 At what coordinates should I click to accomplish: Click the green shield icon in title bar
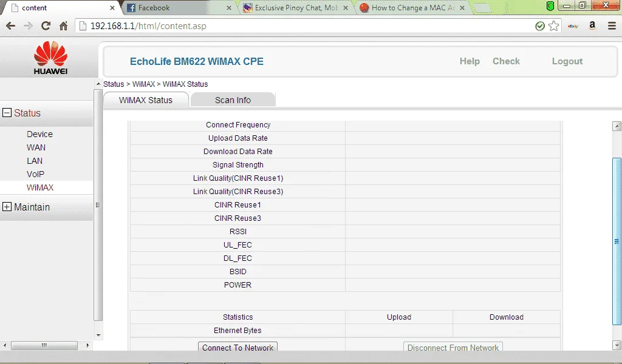point(550,6)
